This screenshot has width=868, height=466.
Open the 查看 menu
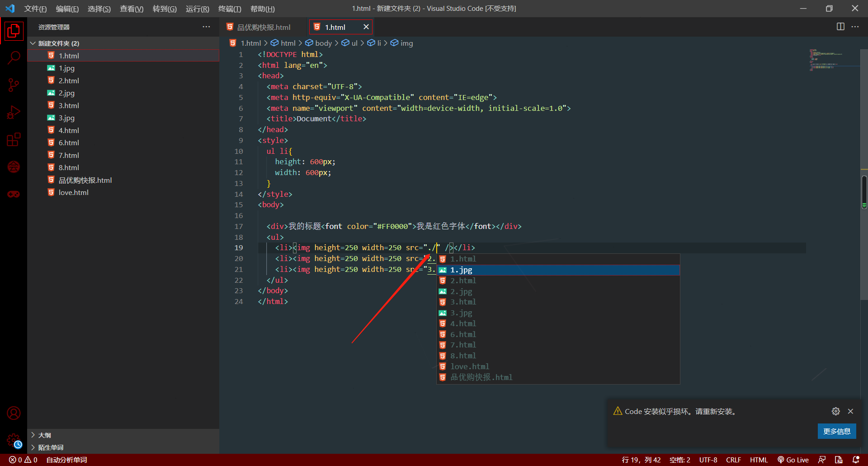[131, 9]
